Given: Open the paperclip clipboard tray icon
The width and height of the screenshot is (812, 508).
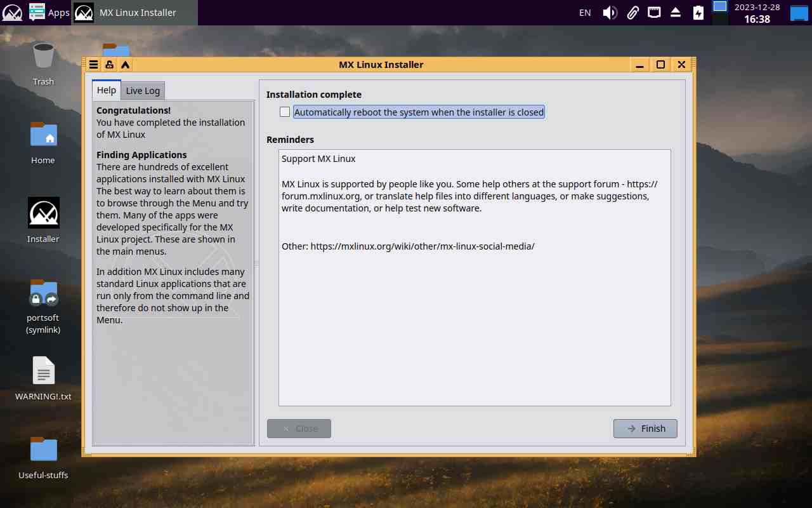Looking at the screenshot, I should (x=632, y=13).
